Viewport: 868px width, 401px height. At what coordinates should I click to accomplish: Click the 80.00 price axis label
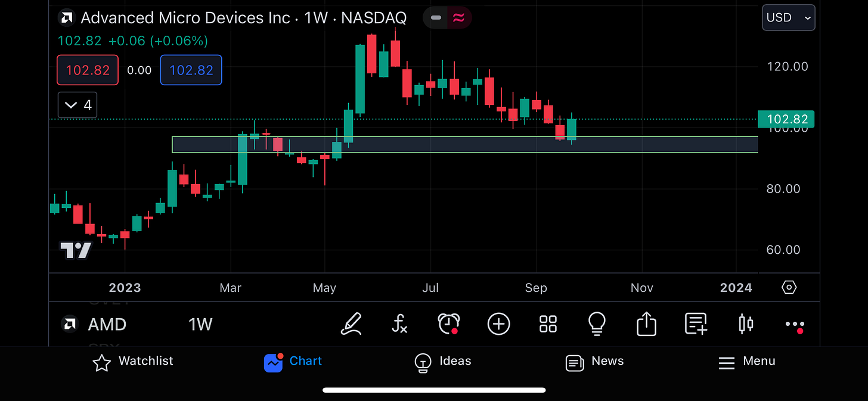[783, 189]
